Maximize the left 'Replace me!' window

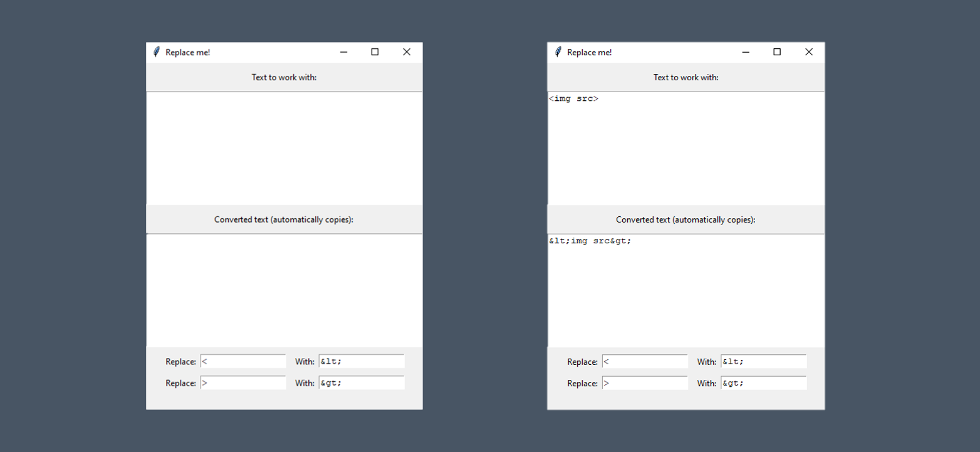pos(375,52)
